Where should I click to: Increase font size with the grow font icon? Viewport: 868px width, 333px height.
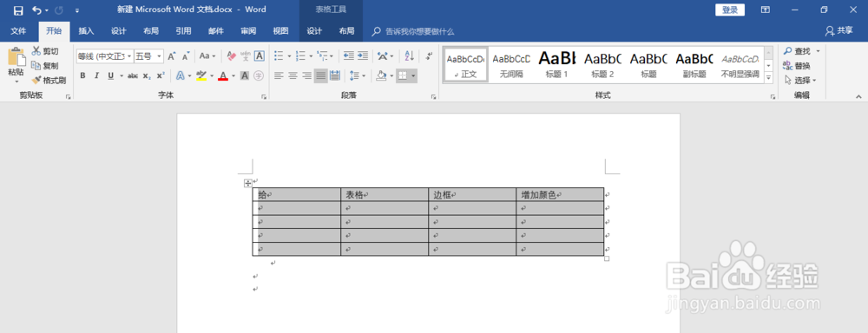coord(172,55)
